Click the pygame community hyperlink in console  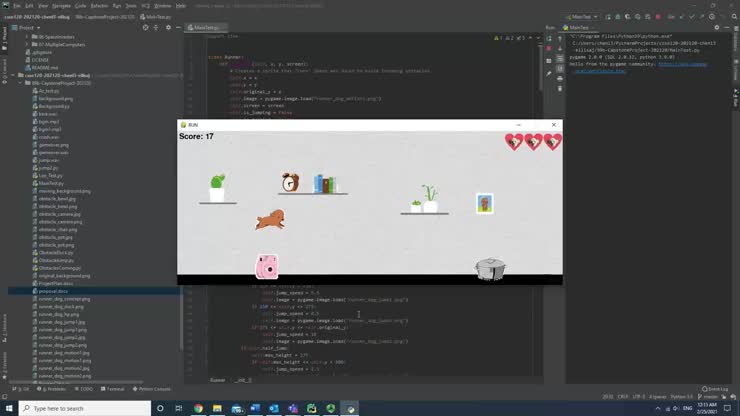[x=683, y=64]
